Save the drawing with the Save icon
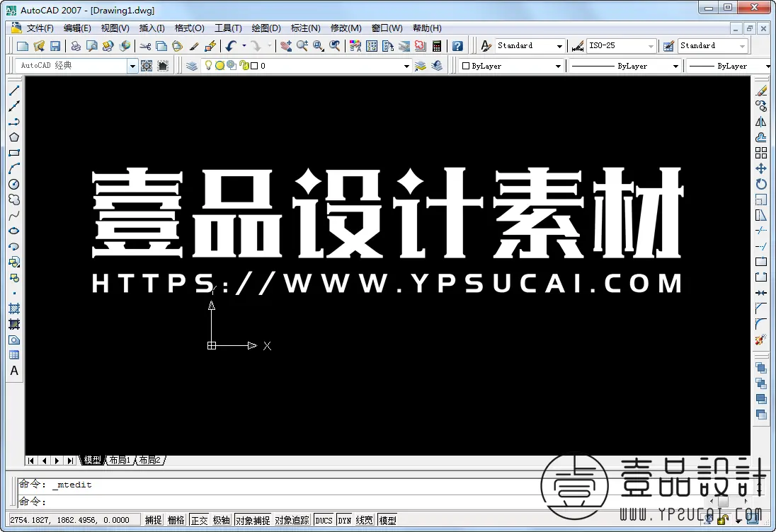The width and height of the screenshot is (776, 532). pyautogui.click(x=55, y=46)
